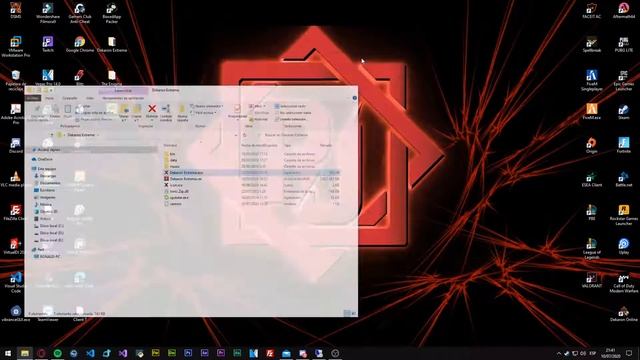Open Spotify from the taskbar
The image size is (640, 360).
58,353
